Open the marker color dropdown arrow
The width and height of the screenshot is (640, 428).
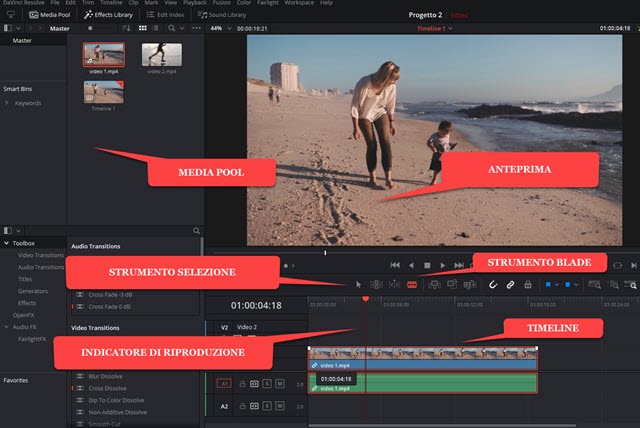576,285
